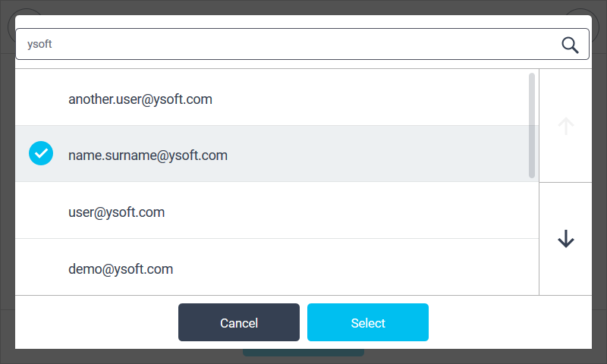607x364 pixels.
Task: Click the blue checkmark beside name.surname@ysoft.com
Action: pos(41,154)
